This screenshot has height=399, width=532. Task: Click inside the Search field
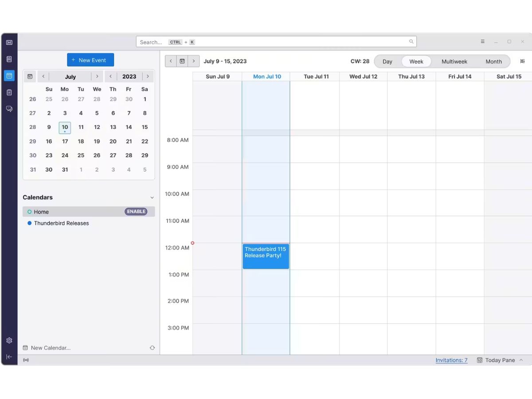(276, 42)
